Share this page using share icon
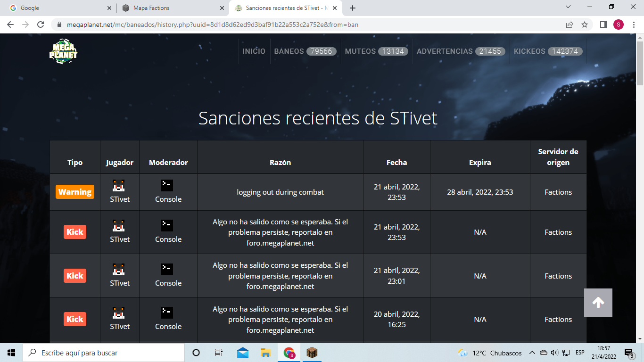The image size is (644, 362). tap(570, 25)
